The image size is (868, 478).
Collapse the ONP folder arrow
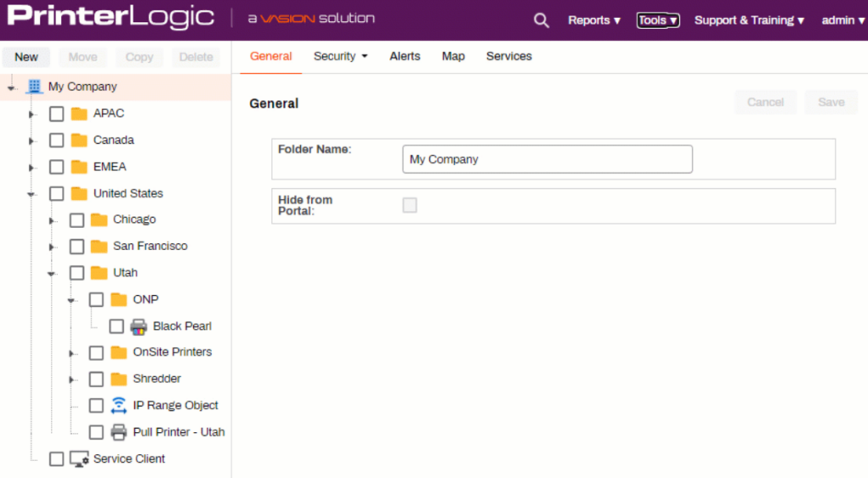(71, 300)
